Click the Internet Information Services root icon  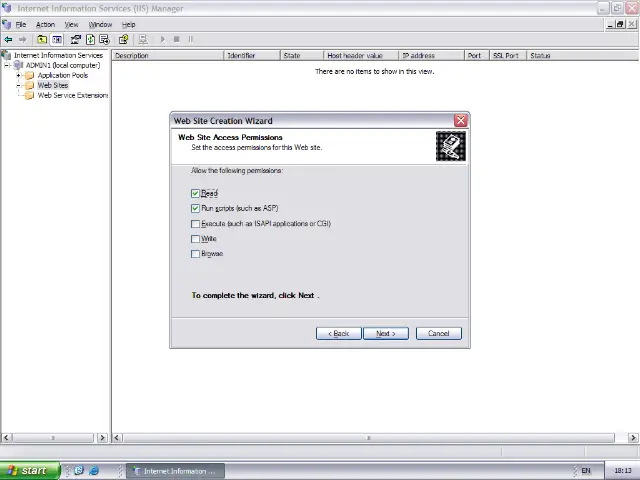click(x=6, y=55)
